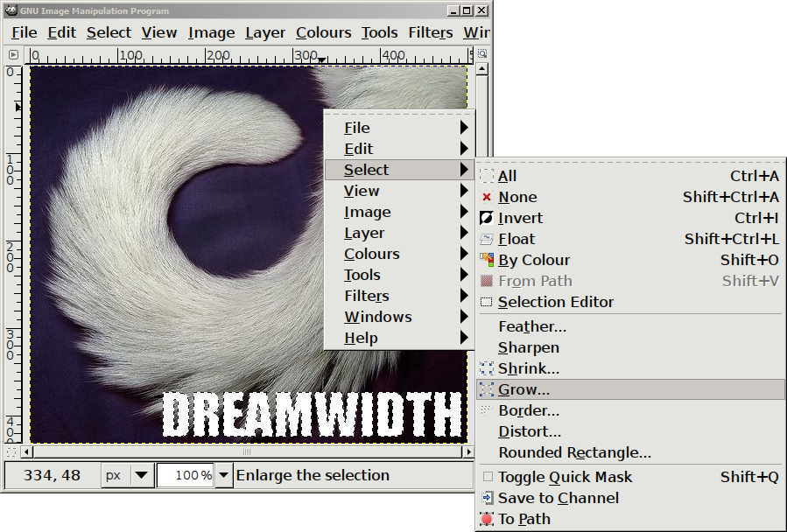Open the px unit dropdown
This screenshot has width=787, height=532.
(127, 475)
